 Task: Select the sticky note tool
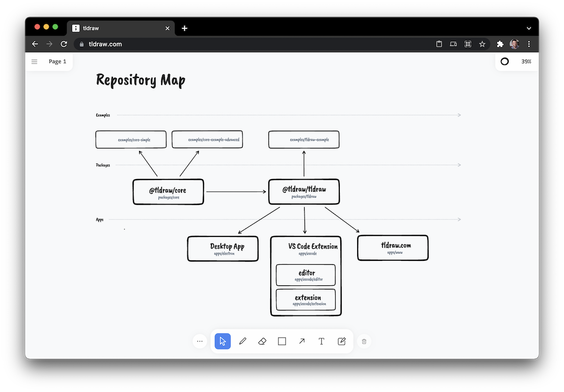click(342, 341)
